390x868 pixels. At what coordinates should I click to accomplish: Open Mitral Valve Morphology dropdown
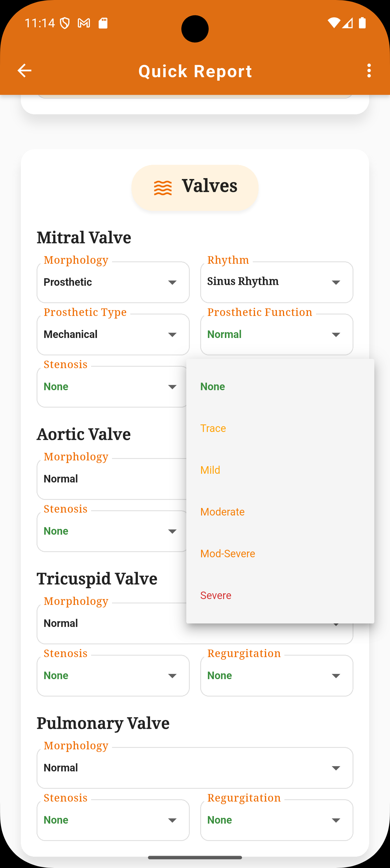tap(113, 282)
